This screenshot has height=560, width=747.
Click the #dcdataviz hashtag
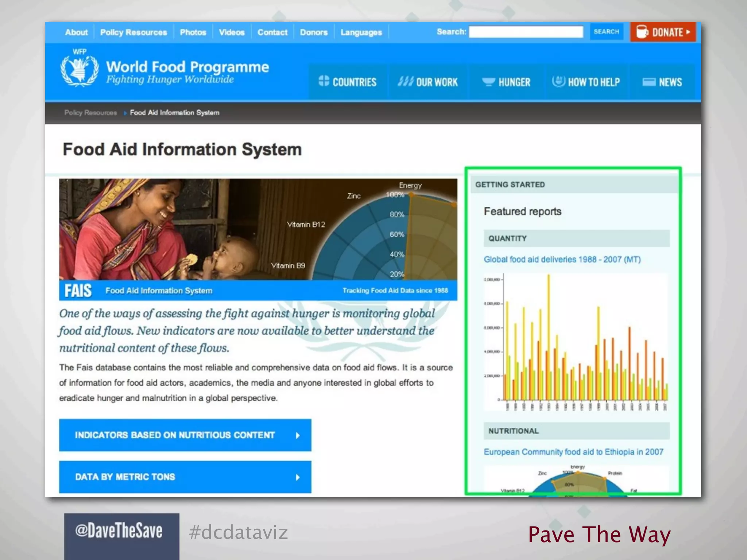[x=239, y=532]
